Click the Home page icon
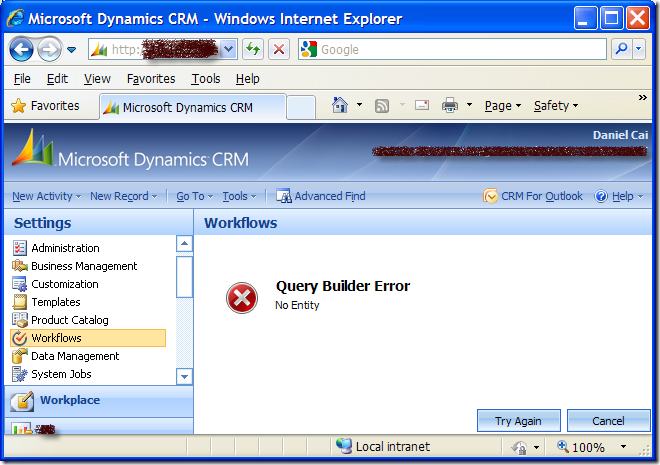 (x=340, y=105)
